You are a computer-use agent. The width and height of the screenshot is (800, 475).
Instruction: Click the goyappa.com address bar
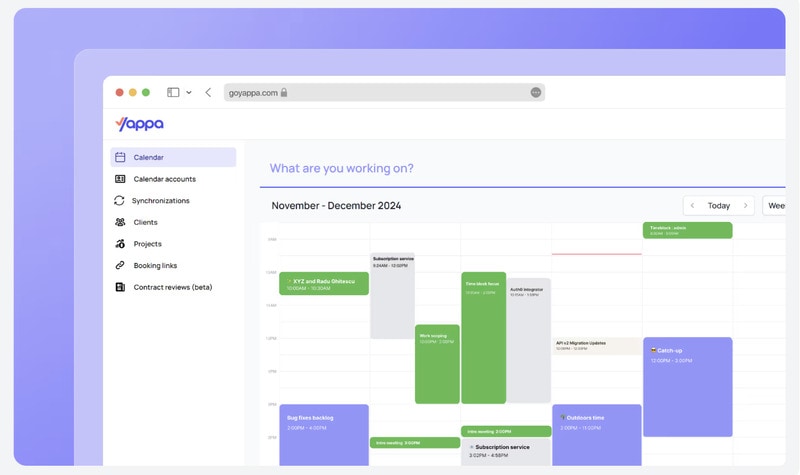380,92
